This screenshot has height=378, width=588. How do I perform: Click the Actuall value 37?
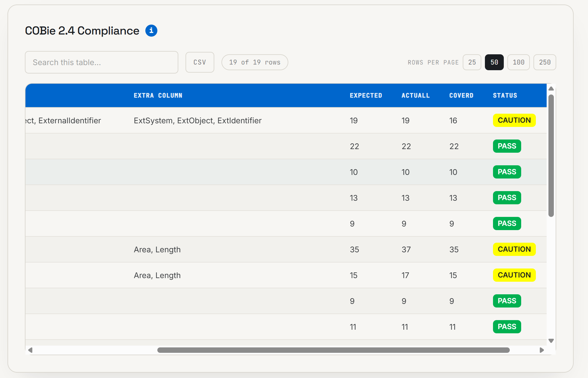point(406,250)
